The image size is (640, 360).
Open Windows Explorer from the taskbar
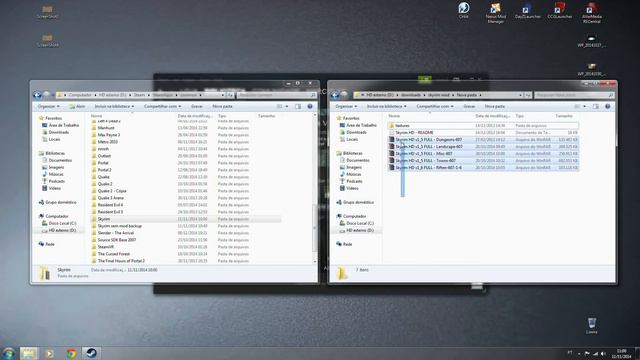tap(29, 353)
